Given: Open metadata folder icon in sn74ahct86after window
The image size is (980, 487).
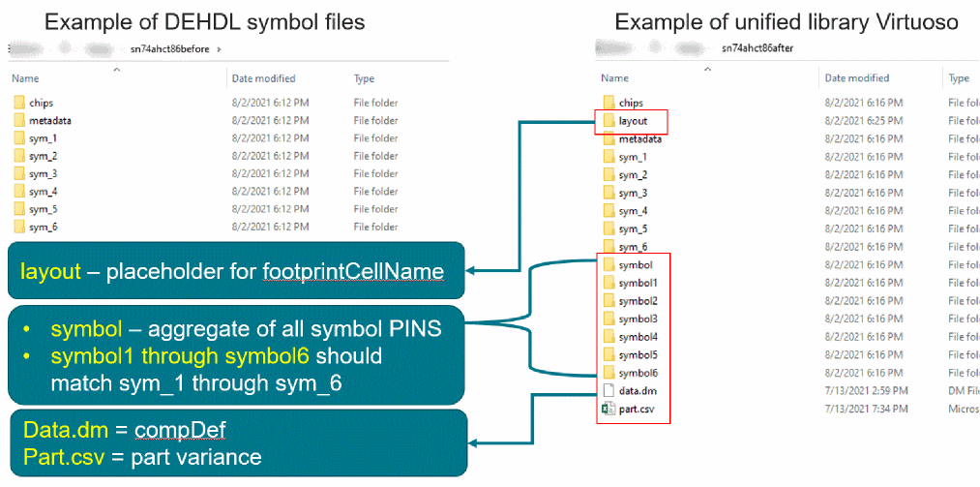Looking at the screenshot, I should pos(609,138).
